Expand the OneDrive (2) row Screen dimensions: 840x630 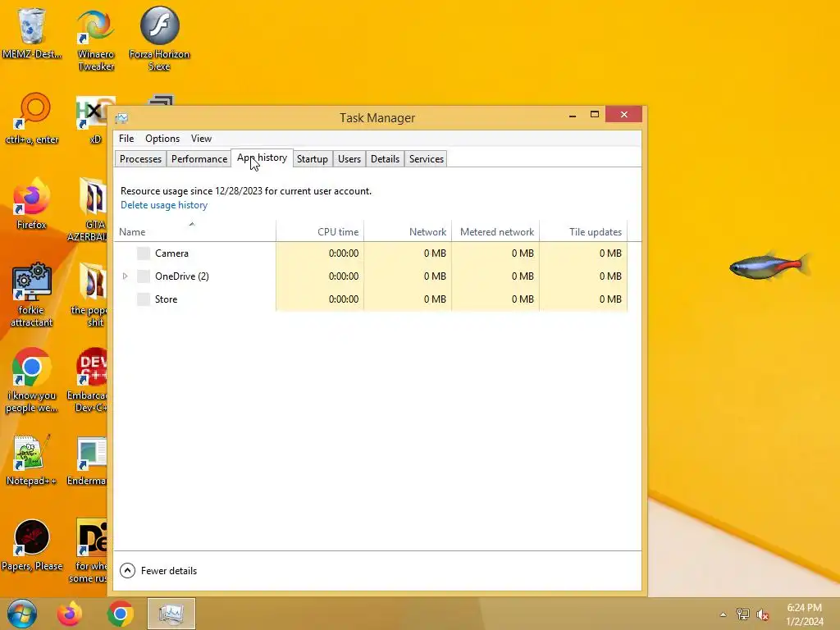[125, 276]
